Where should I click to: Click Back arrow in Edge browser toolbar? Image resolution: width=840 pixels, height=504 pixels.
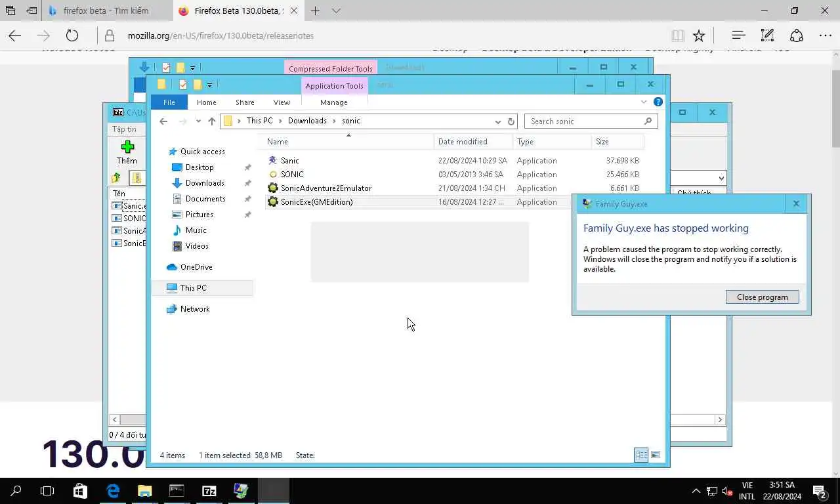coord(14,35)
